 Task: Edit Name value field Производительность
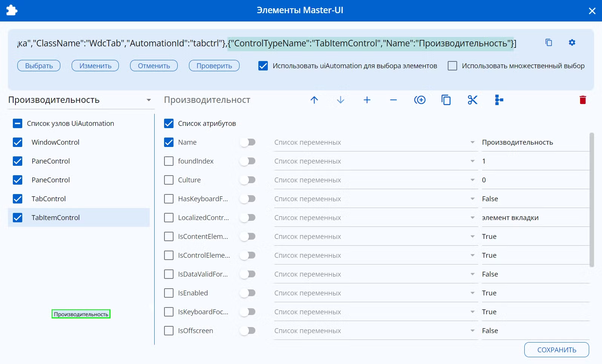coord(535,142)
